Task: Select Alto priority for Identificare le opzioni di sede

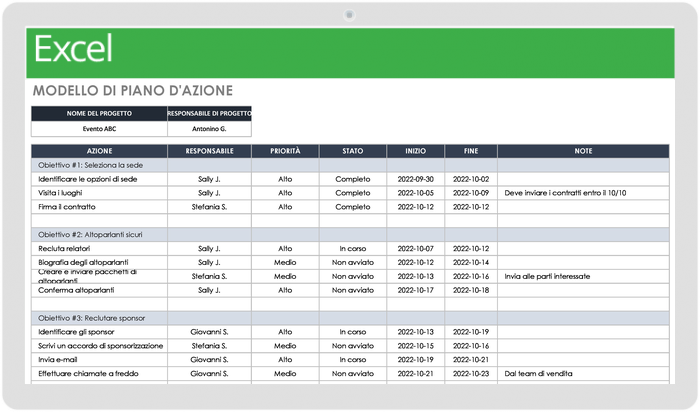Action: (x=285, y=179)
